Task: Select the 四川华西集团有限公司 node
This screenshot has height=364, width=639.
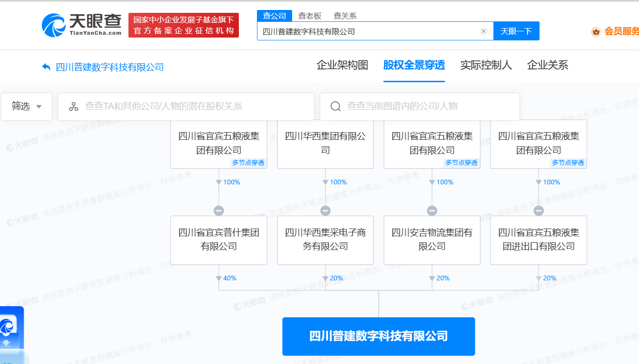Action: 325,144
